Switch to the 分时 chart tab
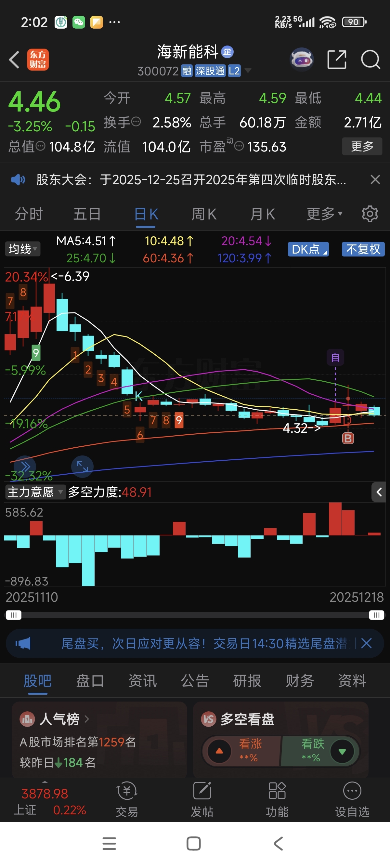Screen dimensions: 390x868 pos(29,214)
